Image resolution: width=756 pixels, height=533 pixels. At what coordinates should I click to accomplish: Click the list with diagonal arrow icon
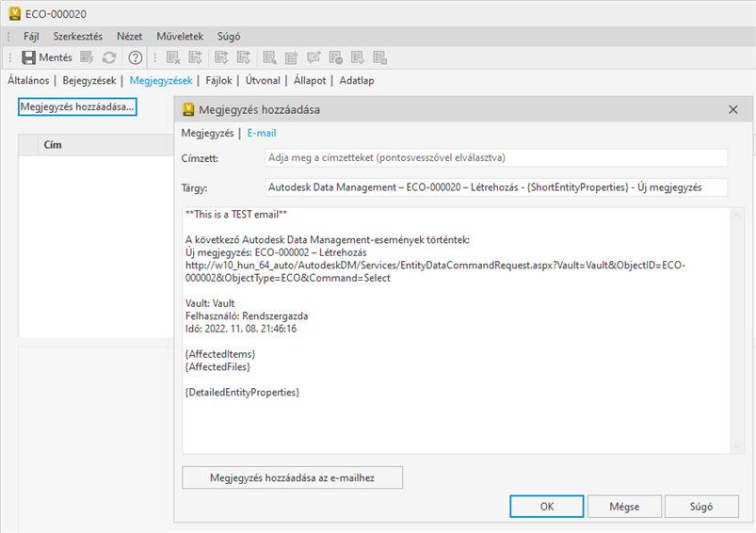[x=269, y=57]
